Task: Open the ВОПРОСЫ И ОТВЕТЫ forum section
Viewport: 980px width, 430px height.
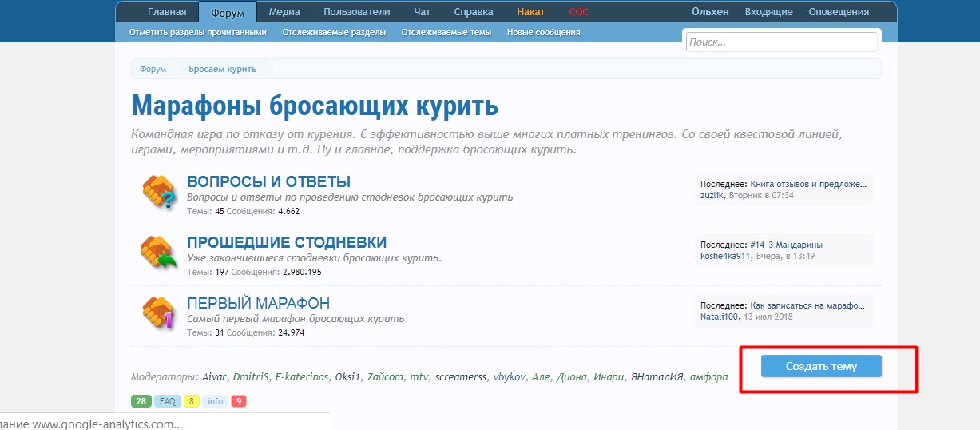Action: [x=268, y=181]
